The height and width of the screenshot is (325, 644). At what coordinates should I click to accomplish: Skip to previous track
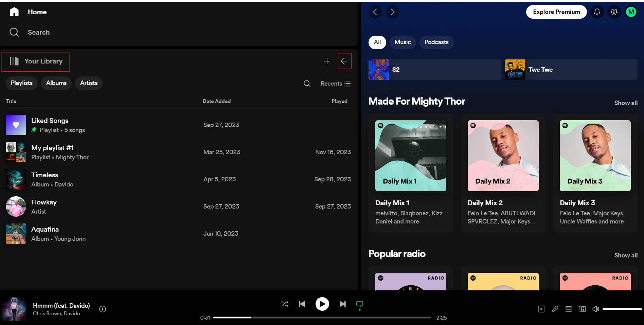tap(302, 304)
